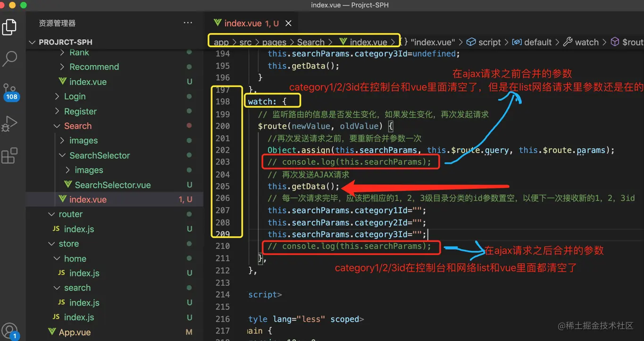Expand the Register folder
The height and width of the screenshot is (341, 644).
coord(58,111)
